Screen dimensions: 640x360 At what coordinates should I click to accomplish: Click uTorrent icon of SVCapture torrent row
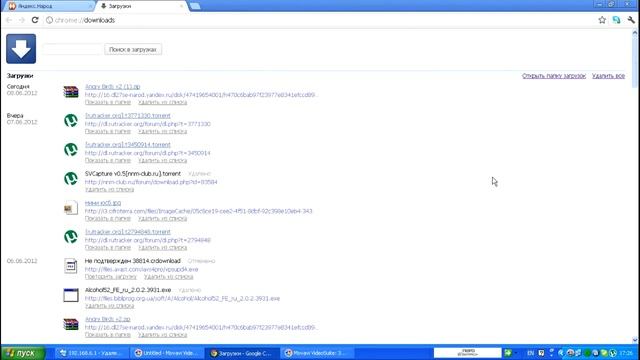tap(71, 178)
